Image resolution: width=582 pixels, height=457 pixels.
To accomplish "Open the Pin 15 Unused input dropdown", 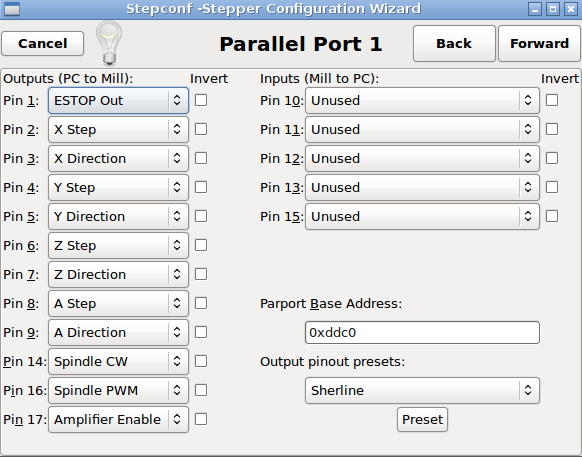I will pos(422,216).
